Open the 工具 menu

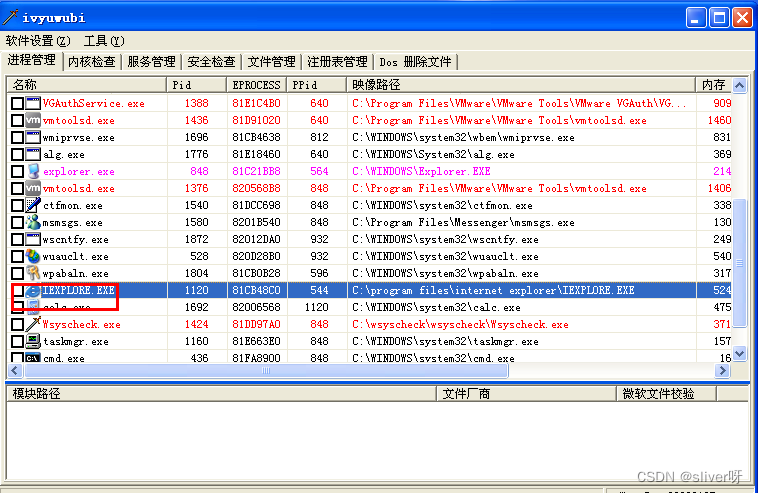point(104,41)
